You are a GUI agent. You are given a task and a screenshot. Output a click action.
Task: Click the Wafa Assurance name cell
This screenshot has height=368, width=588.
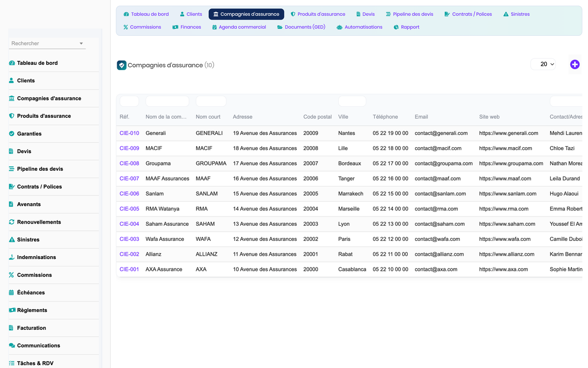point(165,239)
